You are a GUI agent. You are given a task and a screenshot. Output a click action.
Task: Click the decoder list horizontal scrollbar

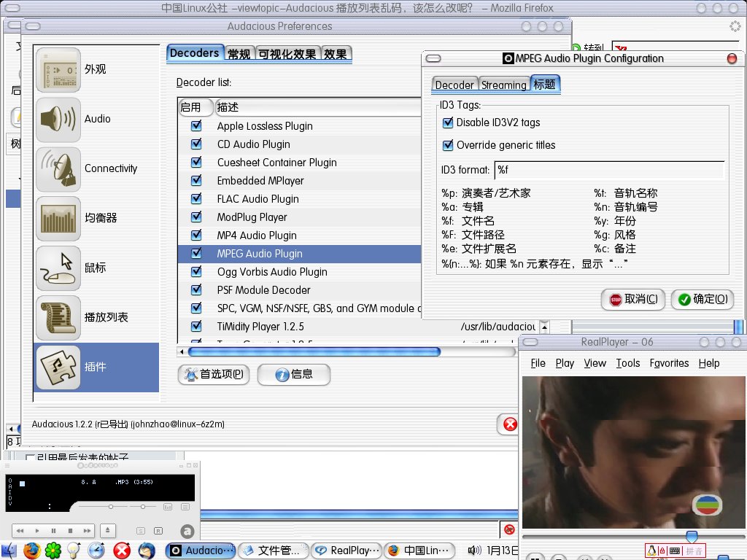pos(314,352)
